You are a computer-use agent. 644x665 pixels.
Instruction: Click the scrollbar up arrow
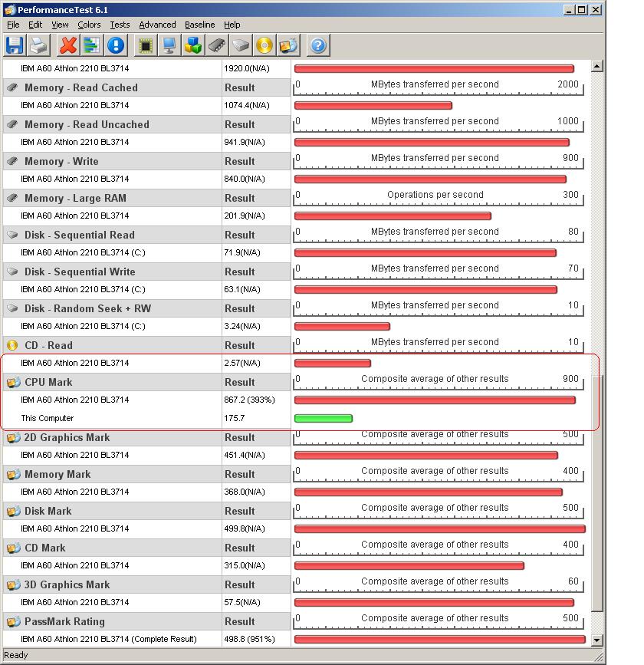(x=597, y=66)
